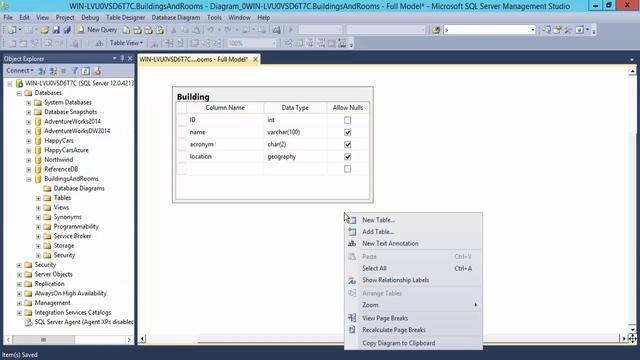Open the Connect dropdown in Object Explorer
640x360 pixels.
click(x=20, y=71)
